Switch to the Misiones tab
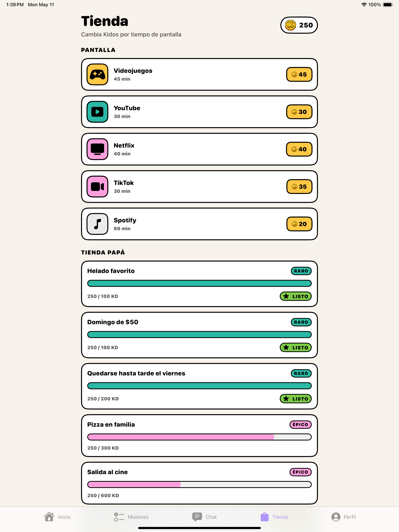 point(131,517)
